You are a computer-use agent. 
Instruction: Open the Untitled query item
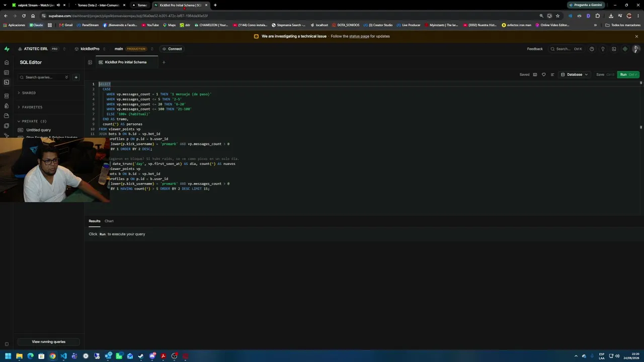tap(39, 130)
